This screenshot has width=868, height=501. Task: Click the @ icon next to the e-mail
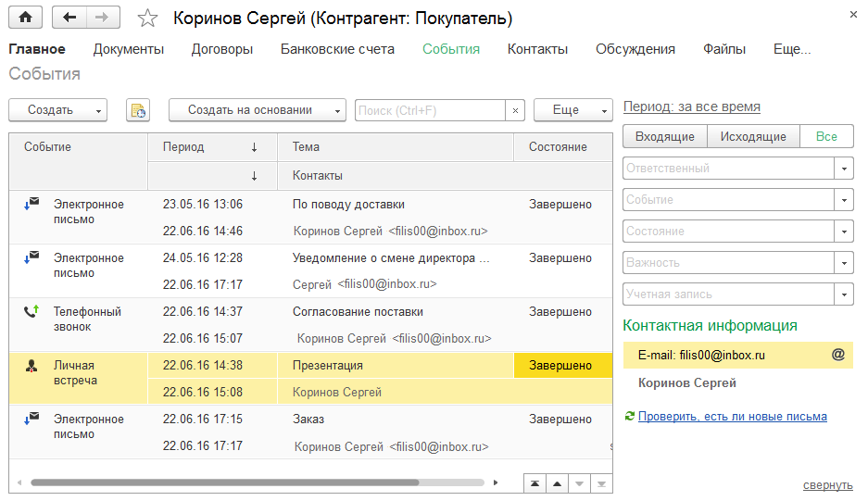pyautogui.click(x=838, y=355)
